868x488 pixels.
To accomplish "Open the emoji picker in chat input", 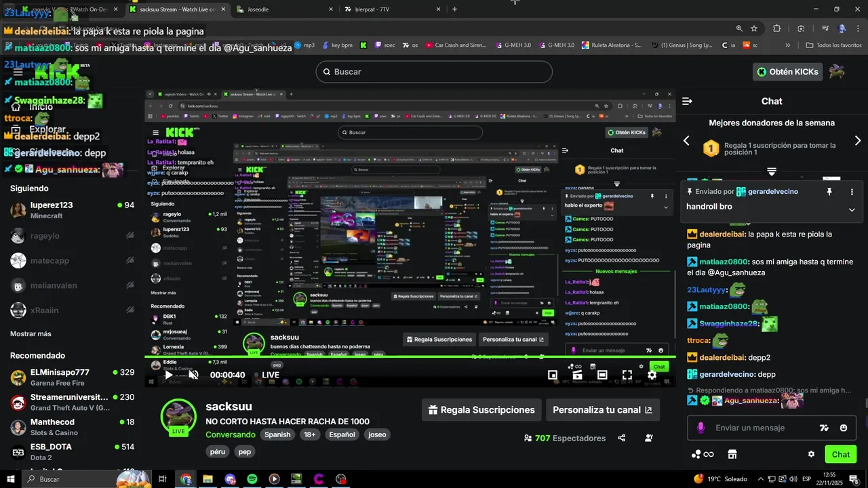I will coord(844,428).
